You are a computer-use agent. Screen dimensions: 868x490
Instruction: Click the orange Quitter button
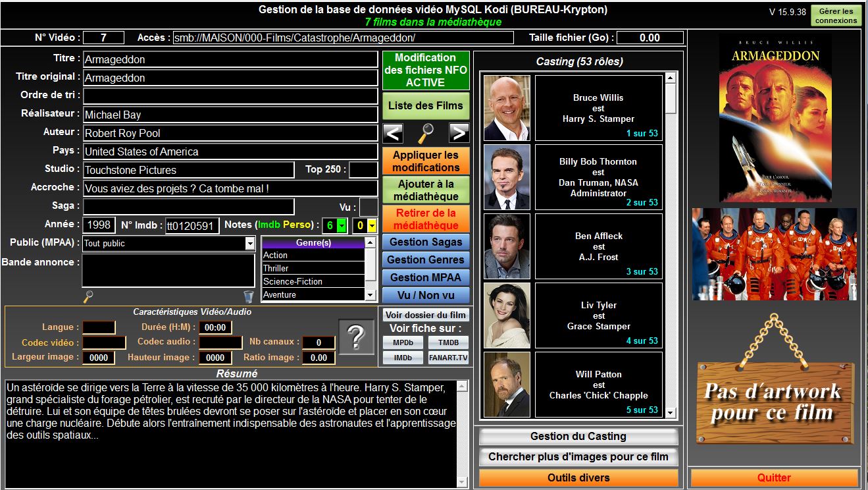[774, 477]
